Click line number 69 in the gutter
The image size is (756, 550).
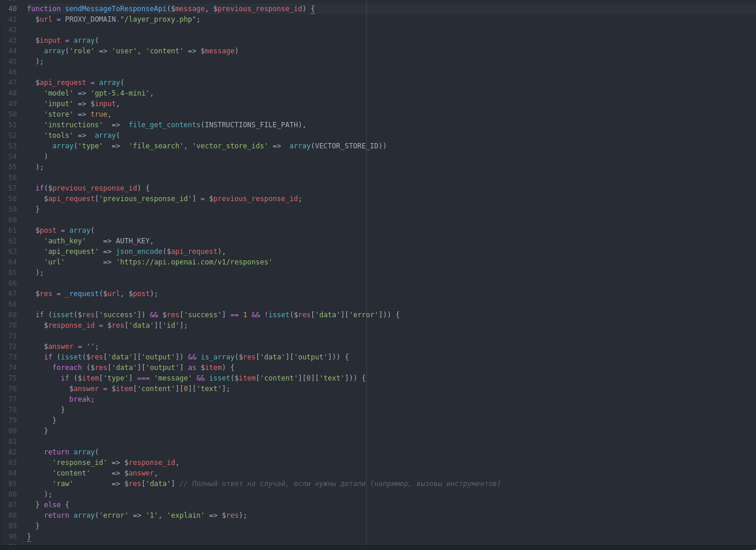pos(12,315)
